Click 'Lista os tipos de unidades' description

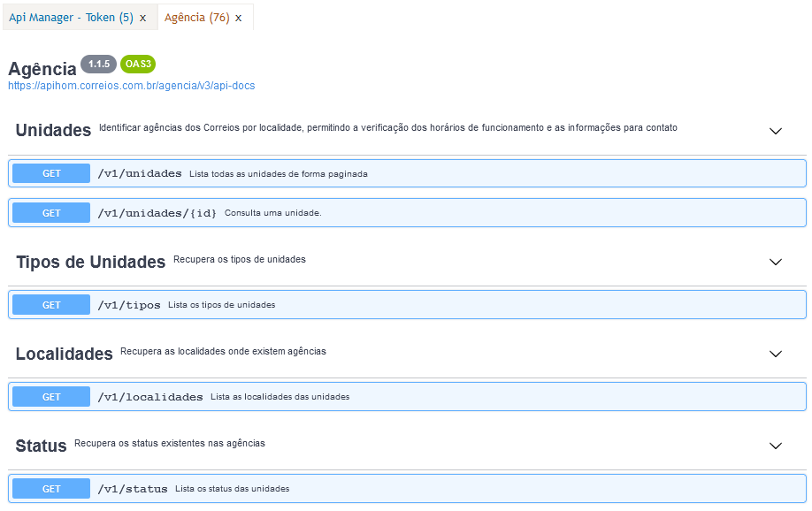pos(222,305)
